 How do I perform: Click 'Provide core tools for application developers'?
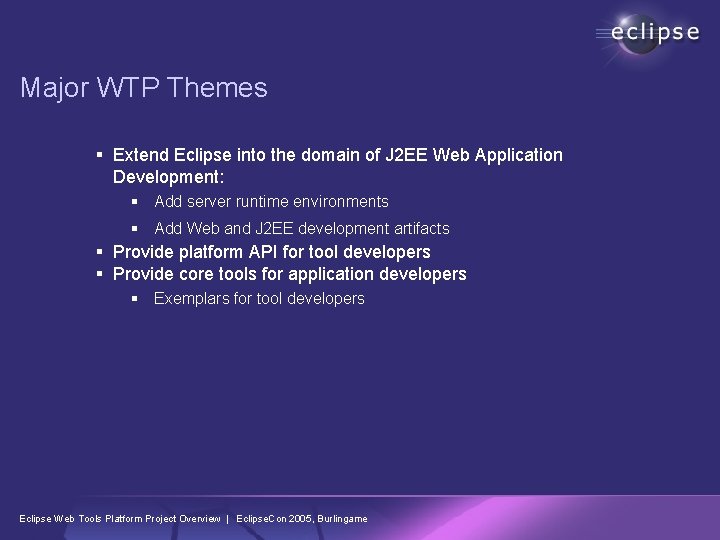[289, 274]
